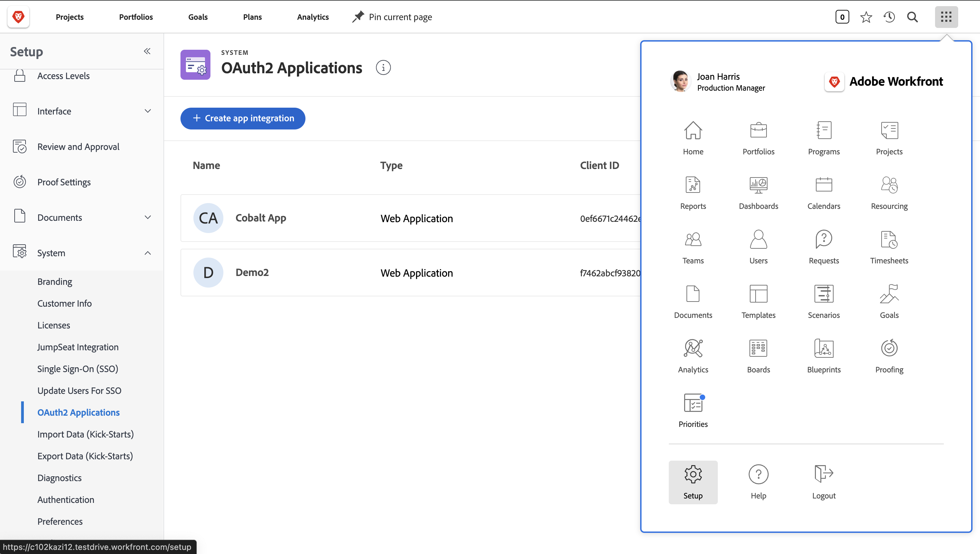The height and width of the screenshot is (554, 980).
Task: Open the Cobalt App entry
Action: 260,218
